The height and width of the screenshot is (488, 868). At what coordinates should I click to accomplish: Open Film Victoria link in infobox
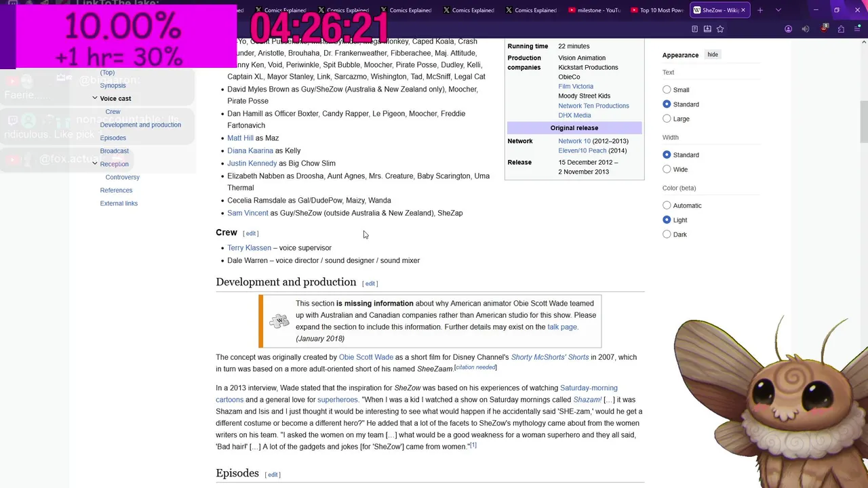tap(576, 86)
